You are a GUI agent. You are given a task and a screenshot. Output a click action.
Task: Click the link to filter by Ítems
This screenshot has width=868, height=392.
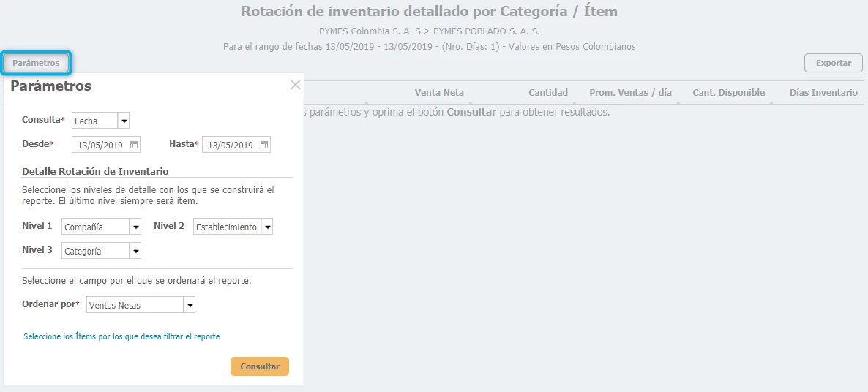click(121, 336)
